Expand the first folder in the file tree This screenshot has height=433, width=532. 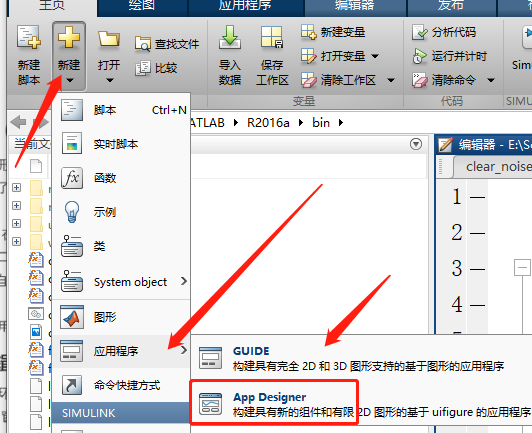pyautogui.click(x=16, y=187)
